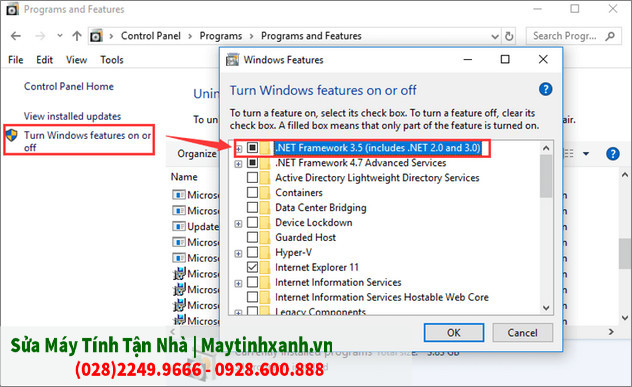Click the Programs list scroll down arrow

pyautogui.click(x=625, y=318)
